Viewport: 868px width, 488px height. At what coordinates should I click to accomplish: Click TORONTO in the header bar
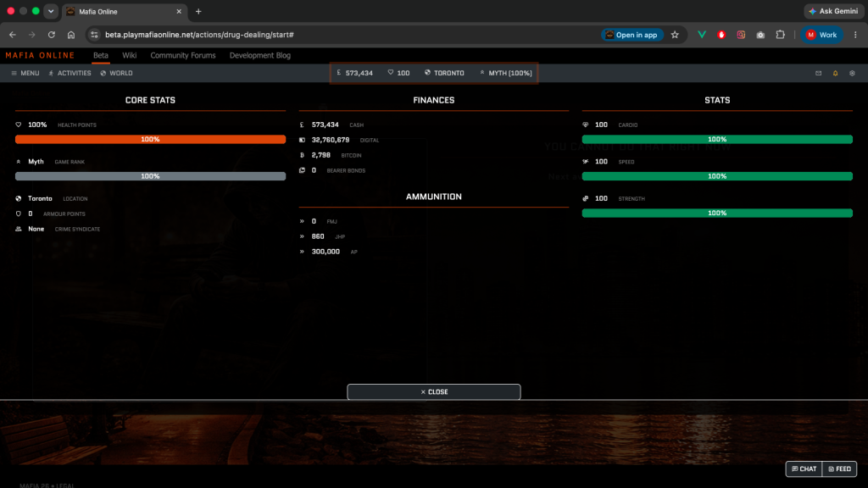(x=444, y=73)
